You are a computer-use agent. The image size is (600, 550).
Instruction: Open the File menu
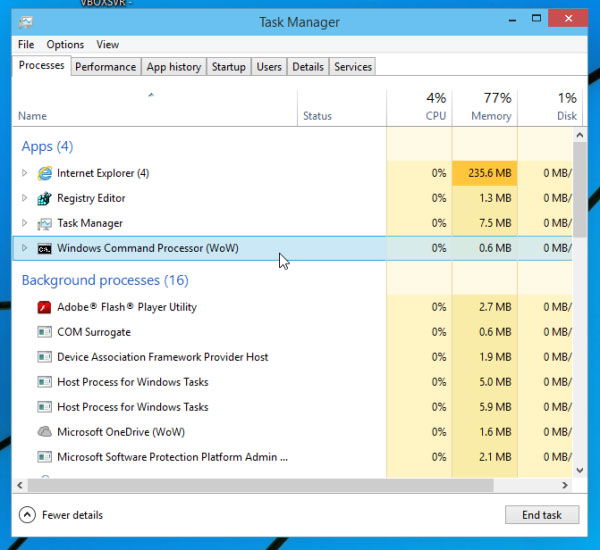coord(26,44)
